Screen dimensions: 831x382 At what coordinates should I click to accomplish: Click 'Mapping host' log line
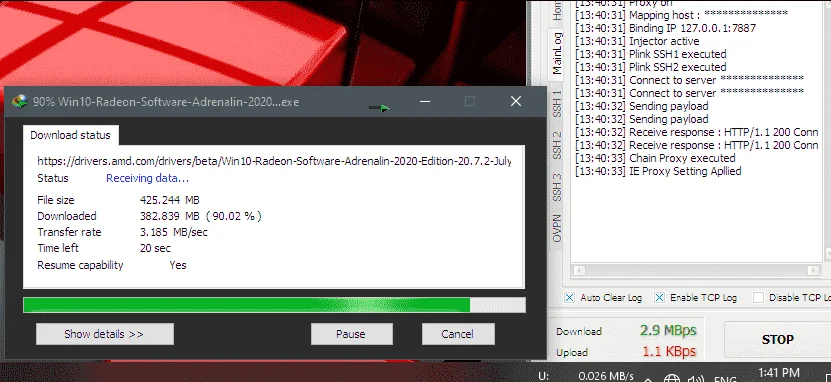682,15
